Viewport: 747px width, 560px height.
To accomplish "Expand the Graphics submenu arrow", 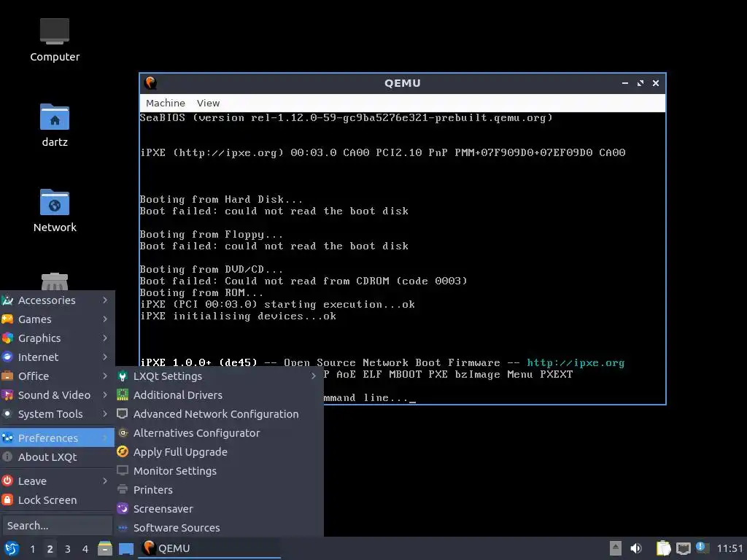I will click(x=105, y=338).
